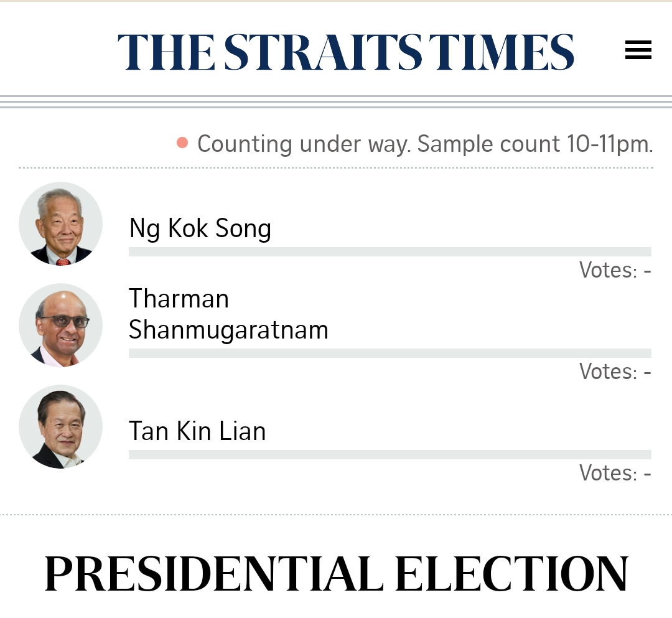This screenshot has height=618, width=672.
Task: Click the Votes count under Tharman Shanmugaratnam
Action: [x=615, y=372]
